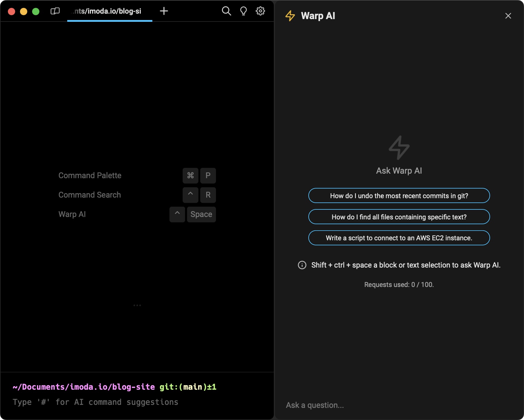Open the search magnifier icon
The width and height of the screenshot is (524, 420).
click(226, 11)
